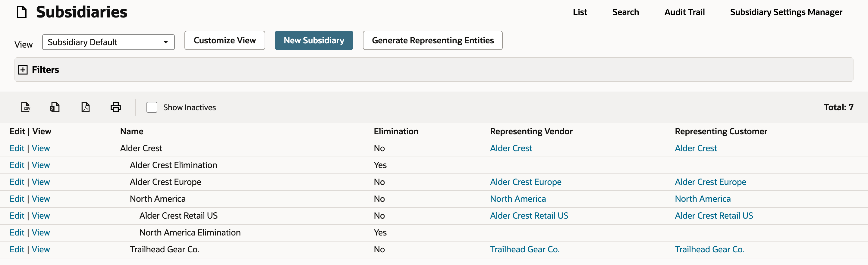Click the Filters section label
The image size is (868, 265).
(45, 70)
